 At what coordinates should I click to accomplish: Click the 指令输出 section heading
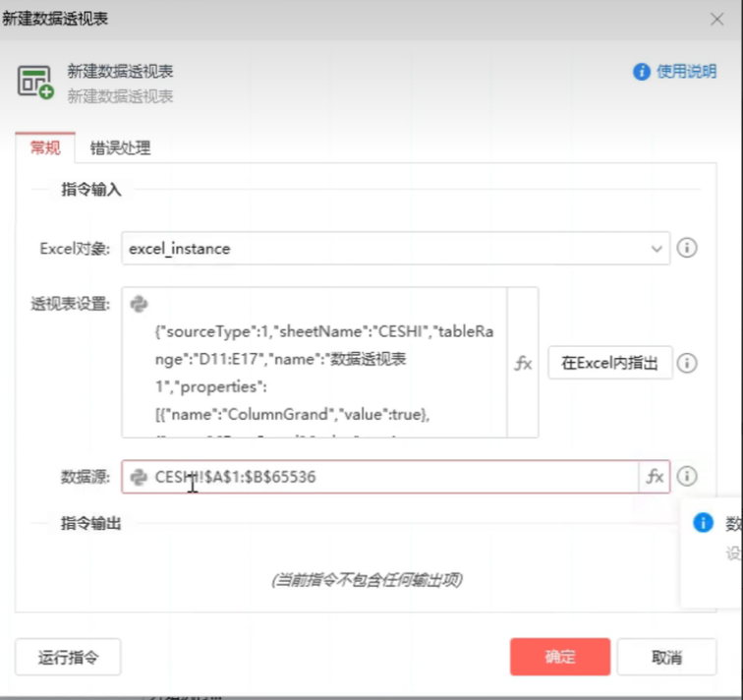91,523
